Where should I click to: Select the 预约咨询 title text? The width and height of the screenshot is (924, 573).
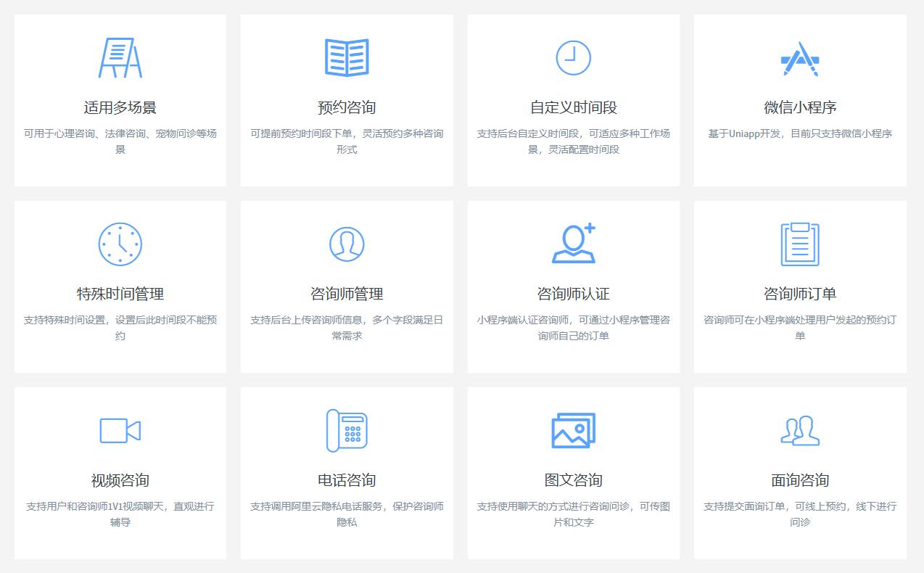tap(347, 108)
